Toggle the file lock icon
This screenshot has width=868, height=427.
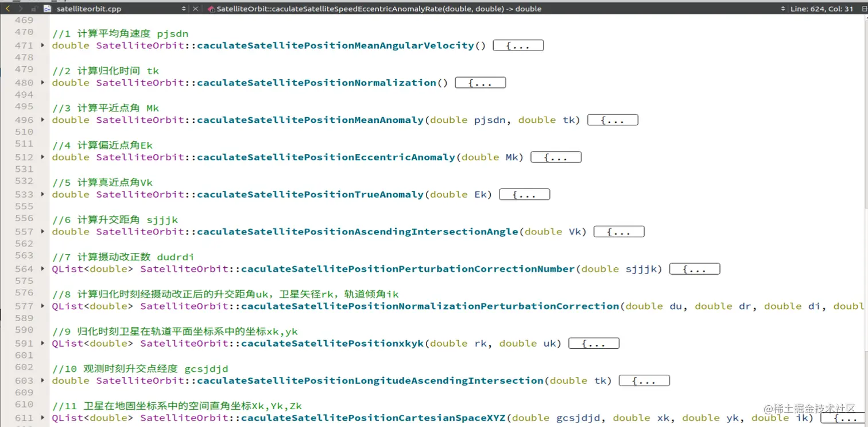(x=34, y=9)
